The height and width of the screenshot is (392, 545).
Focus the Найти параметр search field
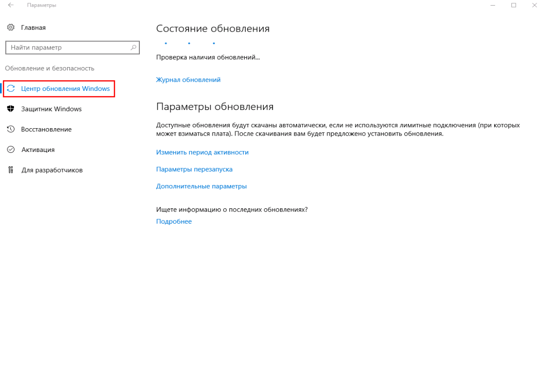(x=68, y=48)
